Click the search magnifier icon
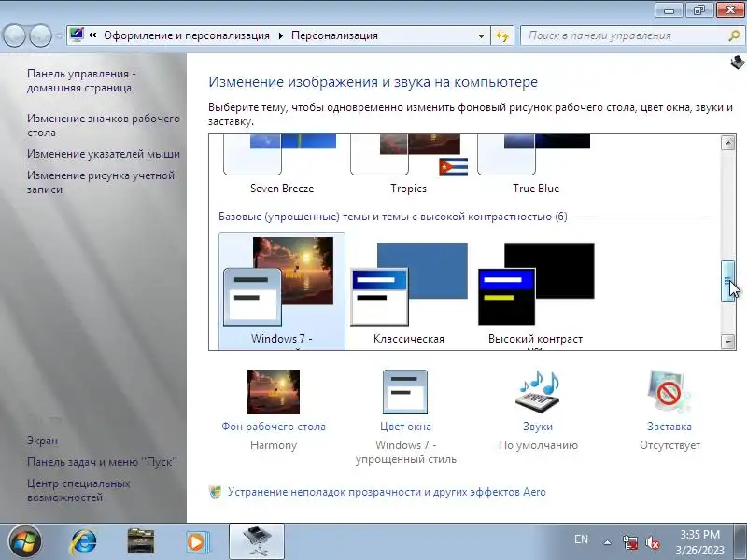The width and height of the screenshot is (747, 560). (734, 35)
